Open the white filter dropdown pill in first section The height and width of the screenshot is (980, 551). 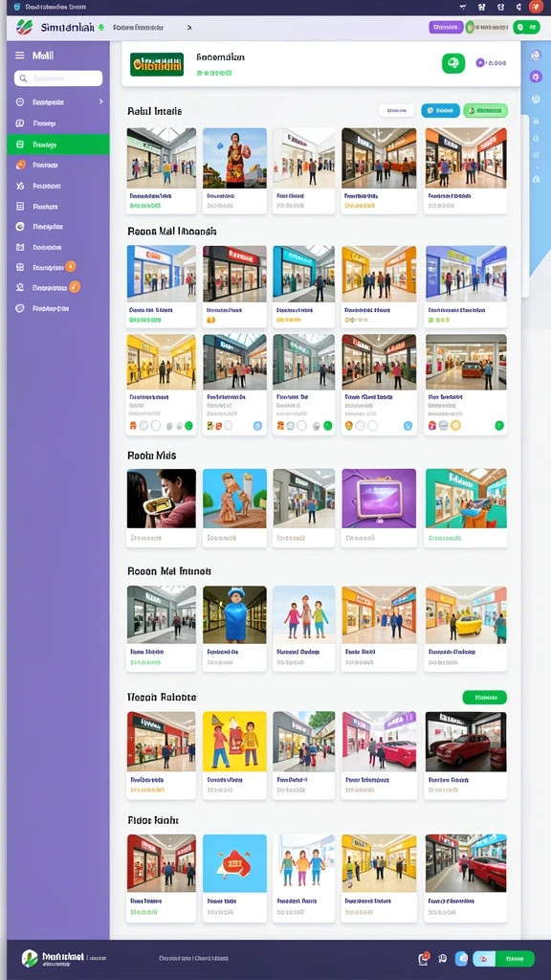point(397,111)
